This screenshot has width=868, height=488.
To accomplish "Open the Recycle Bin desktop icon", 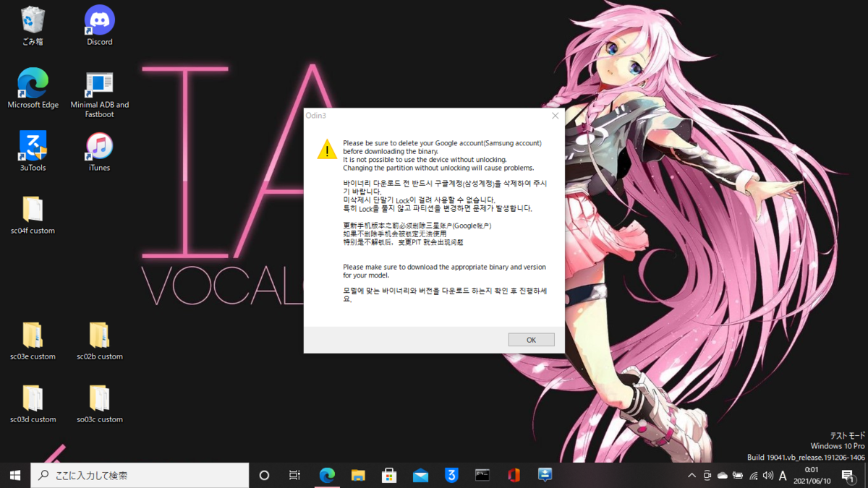I will pyautogui.click(x=33, y=27).
